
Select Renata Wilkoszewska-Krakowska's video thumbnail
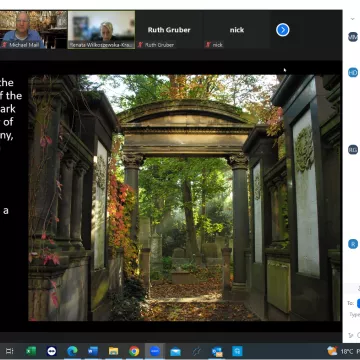click(101, 30)
